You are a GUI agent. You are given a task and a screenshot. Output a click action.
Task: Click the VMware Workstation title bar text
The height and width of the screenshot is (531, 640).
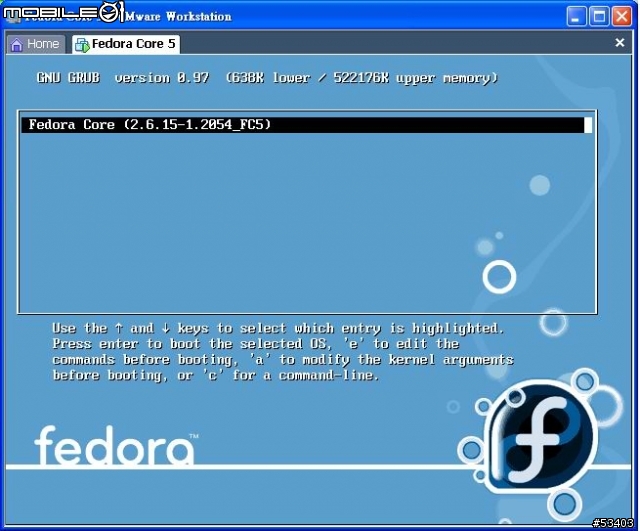pyautogui.click(x=178, y=16)
